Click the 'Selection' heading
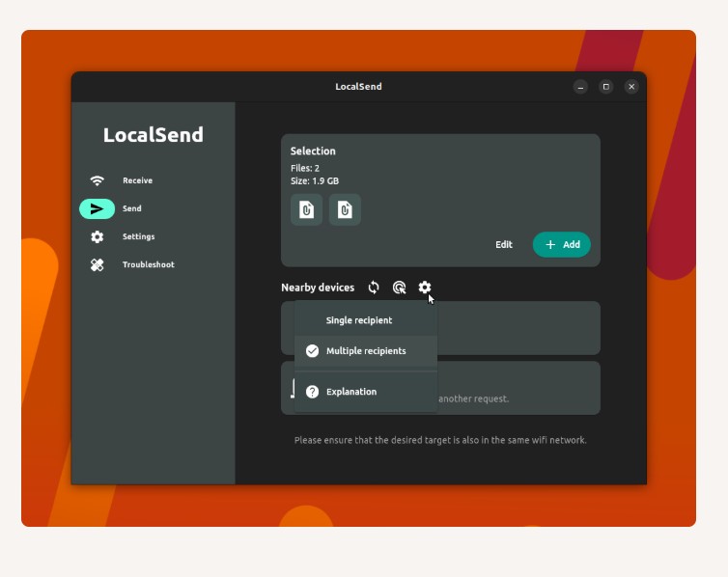The width and height of the screenshot is (728, 577). (x=313, y=151)
